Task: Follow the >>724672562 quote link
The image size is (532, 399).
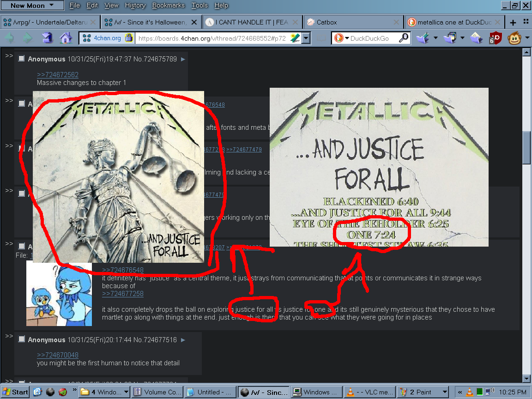Action: [58, 75]
